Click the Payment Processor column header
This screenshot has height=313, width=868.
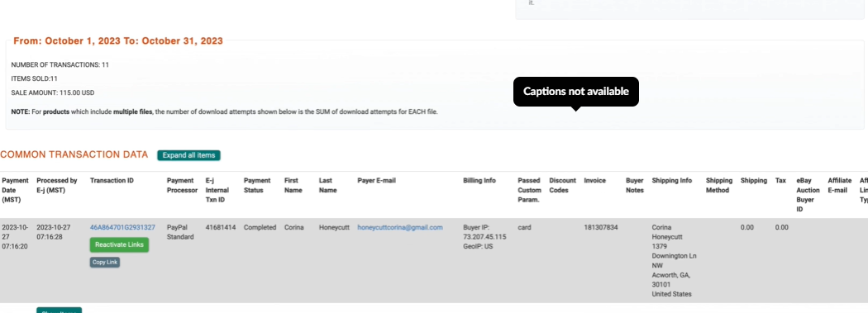182,185
